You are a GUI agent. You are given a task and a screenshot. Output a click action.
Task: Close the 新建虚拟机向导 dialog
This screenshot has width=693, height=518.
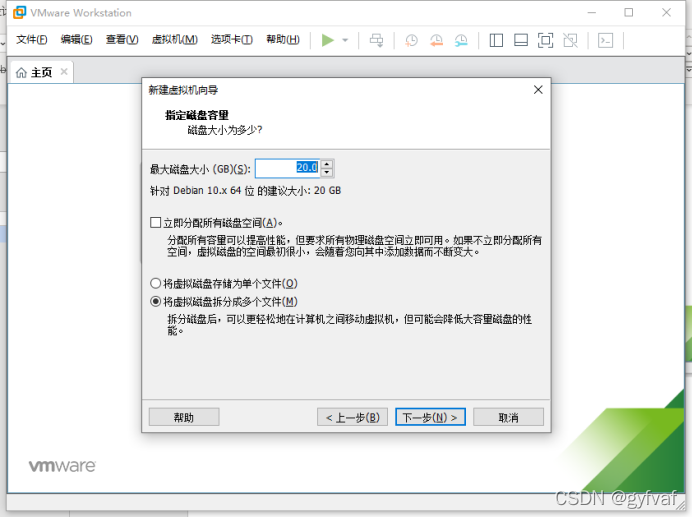[x=538, y=90]
